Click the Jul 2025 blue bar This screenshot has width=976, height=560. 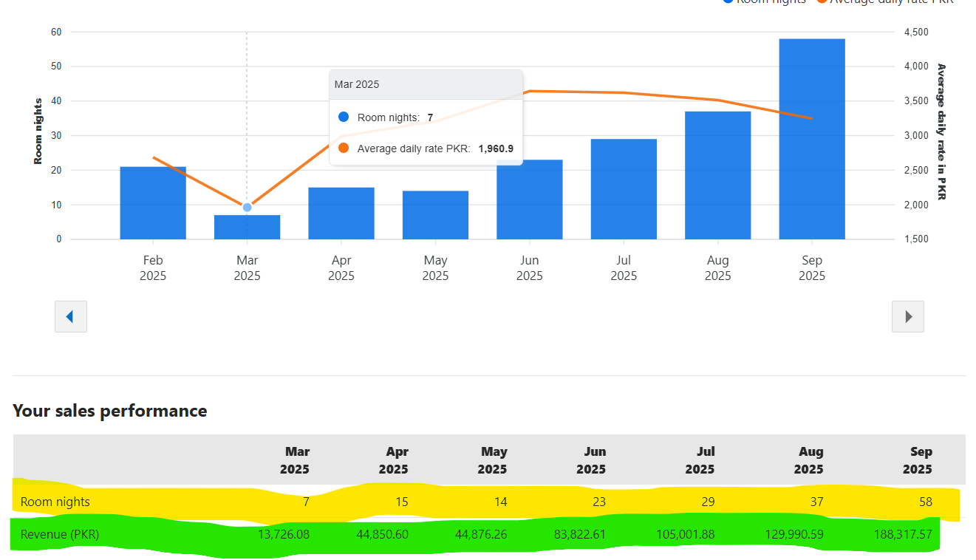tap(624, 189)
